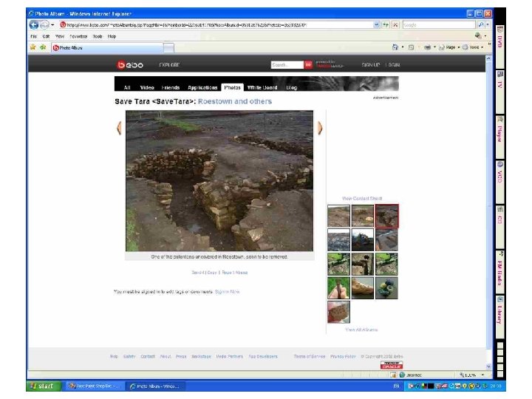Switch to the Friends profile tab
This screenshot has width=532, height=399.
171,87
